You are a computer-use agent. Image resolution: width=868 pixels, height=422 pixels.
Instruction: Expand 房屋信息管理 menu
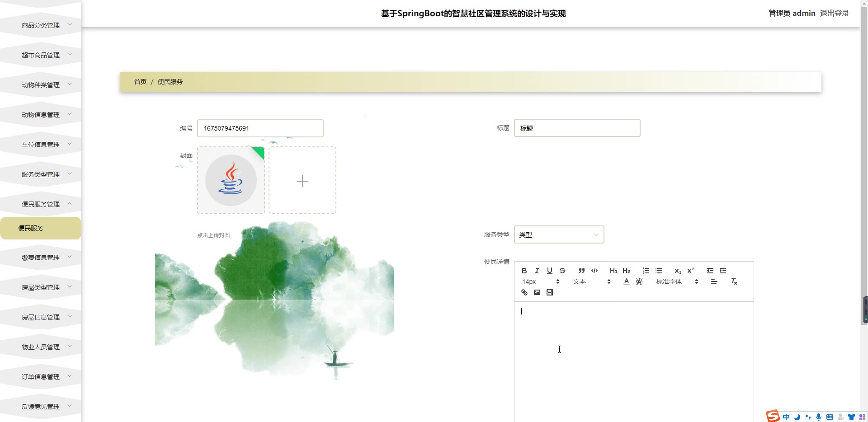coord(41,317)
